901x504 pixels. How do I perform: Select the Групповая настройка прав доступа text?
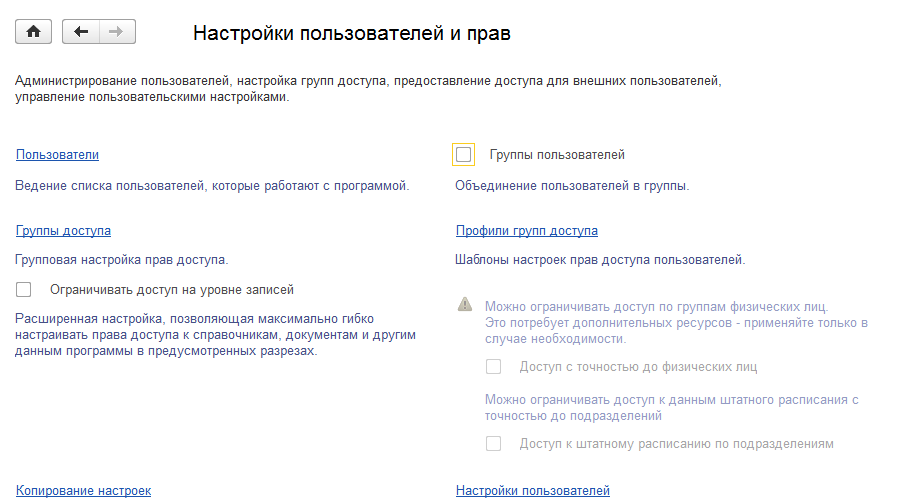tap(122, 260)
